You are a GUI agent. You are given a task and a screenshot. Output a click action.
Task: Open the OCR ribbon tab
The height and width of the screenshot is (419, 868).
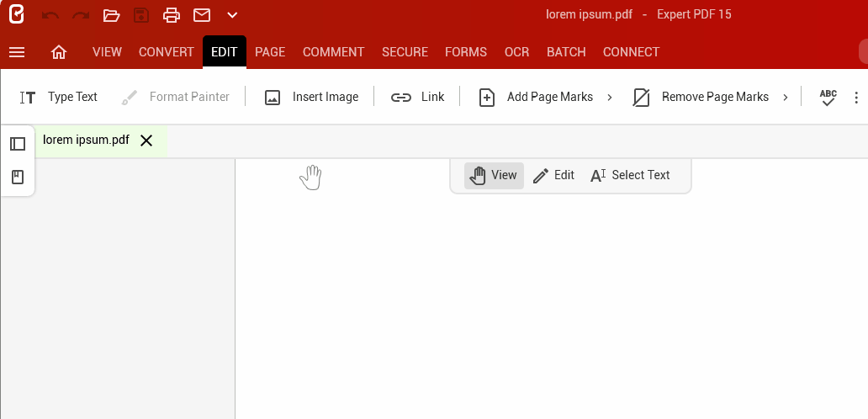[x=517, y=52]
